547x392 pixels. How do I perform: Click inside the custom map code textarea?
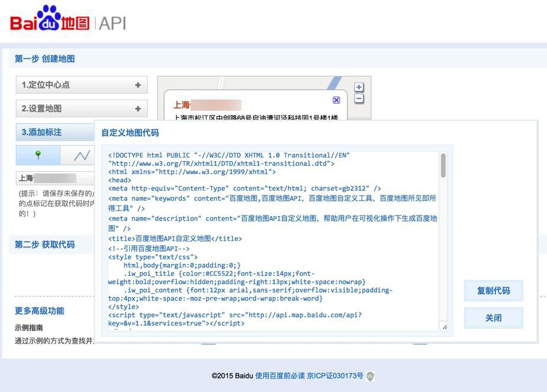pos(273,240)
